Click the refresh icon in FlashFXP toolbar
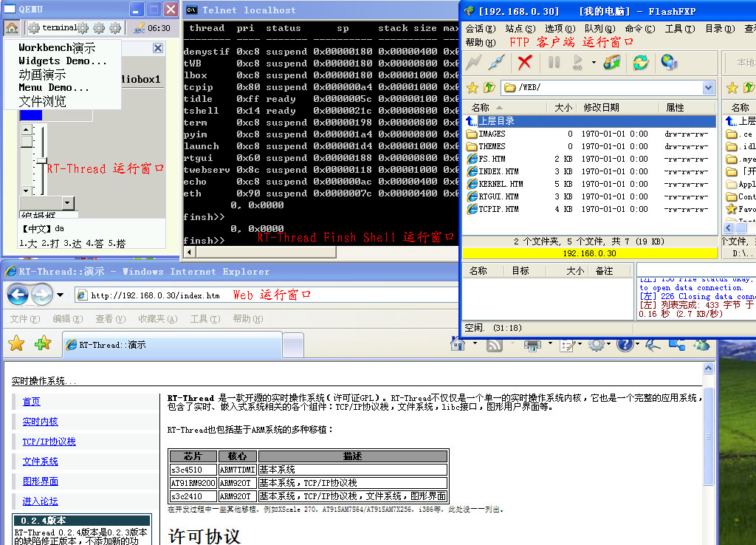Image resolution: width=756 pixels, height=545 pixels. [640, 62]
